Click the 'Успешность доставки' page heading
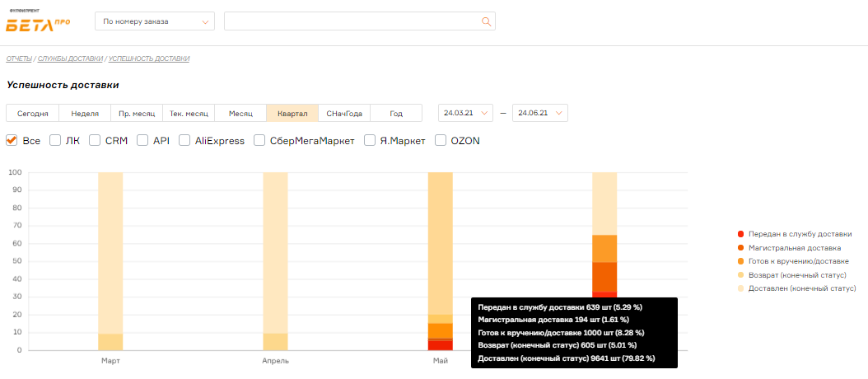The image size is (868, 379). 63,86
